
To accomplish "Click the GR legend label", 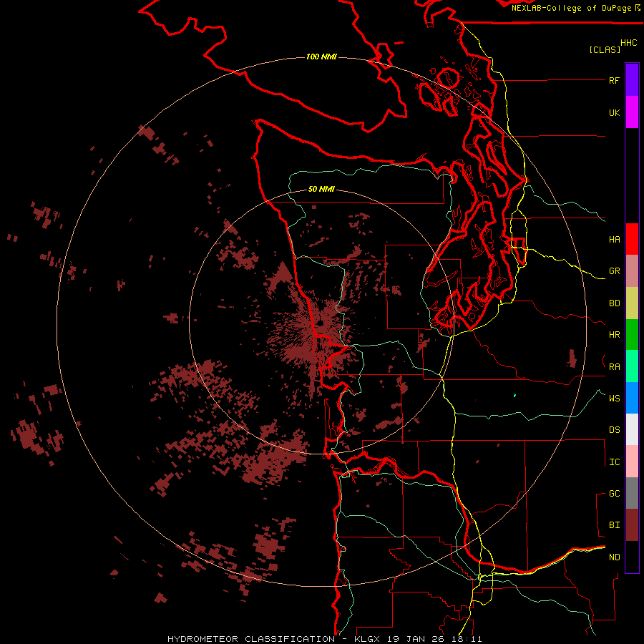I will pyautogui.click(x=614, y=271).
